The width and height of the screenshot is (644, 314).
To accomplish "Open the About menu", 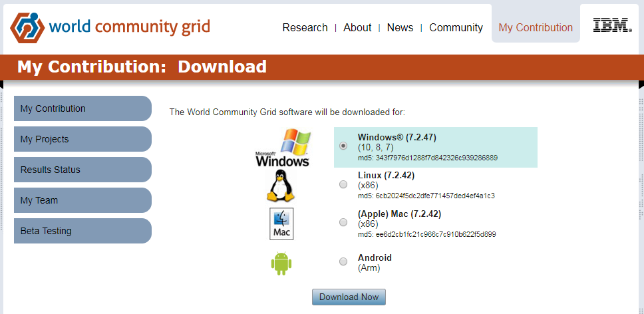I will pyautogui.click(x=357, y=27).
